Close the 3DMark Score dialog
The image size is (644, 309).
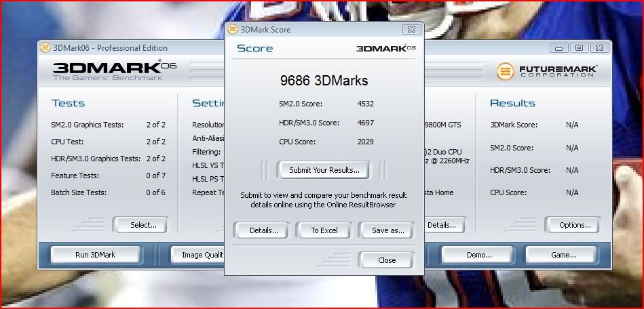point(387,260)
